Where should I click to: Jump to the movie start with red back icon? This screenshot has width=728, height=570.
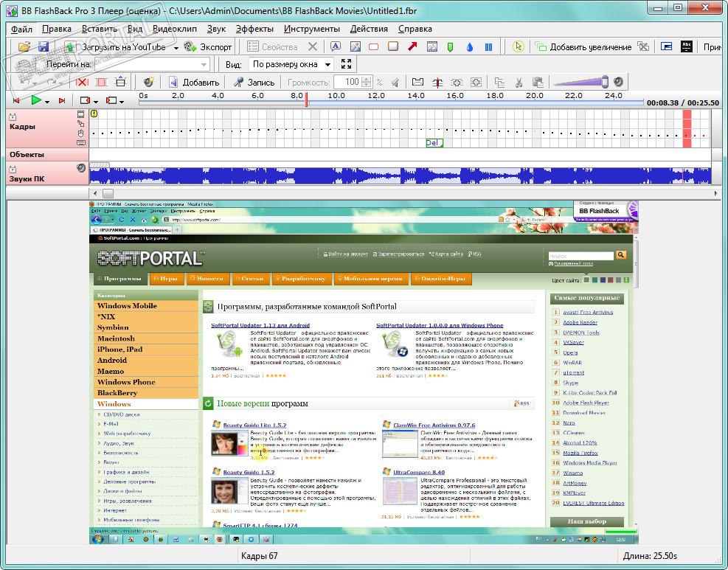(x=17, y=100)
